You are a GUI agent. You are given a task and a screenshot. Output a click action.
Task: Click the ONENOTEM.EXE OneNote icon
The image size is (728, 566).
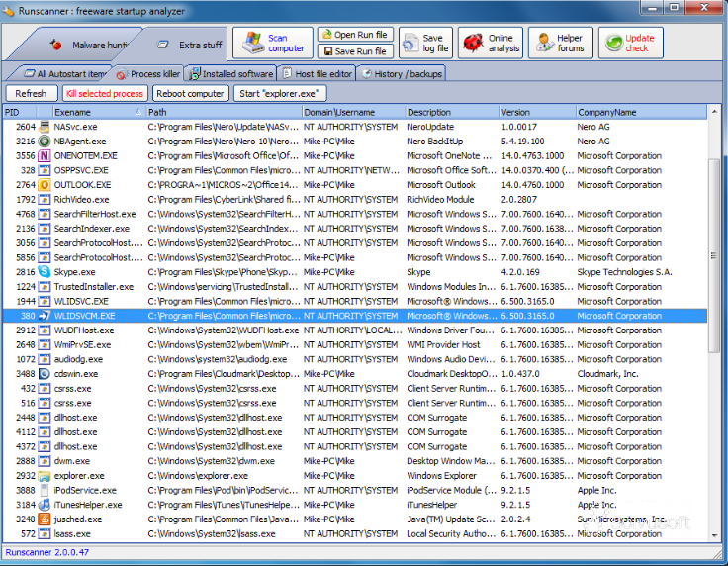[45, 155]
